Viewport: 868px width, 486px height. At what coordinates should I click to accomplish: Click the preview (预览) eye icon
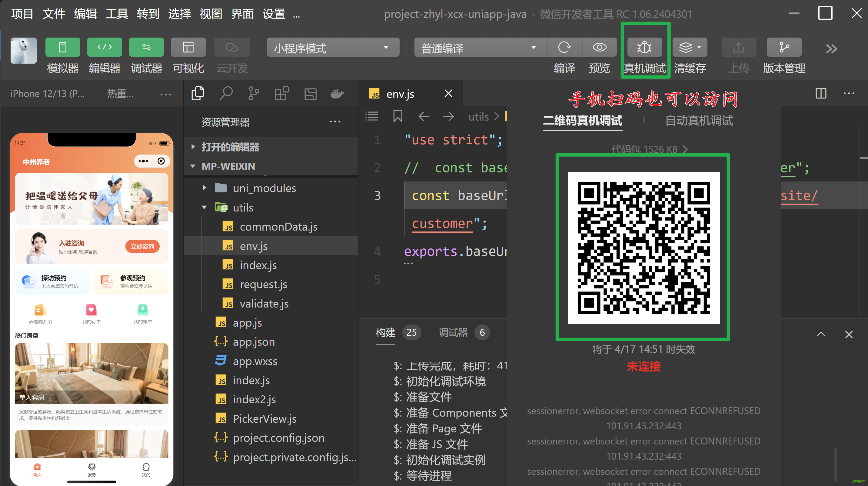coord(600,47)
